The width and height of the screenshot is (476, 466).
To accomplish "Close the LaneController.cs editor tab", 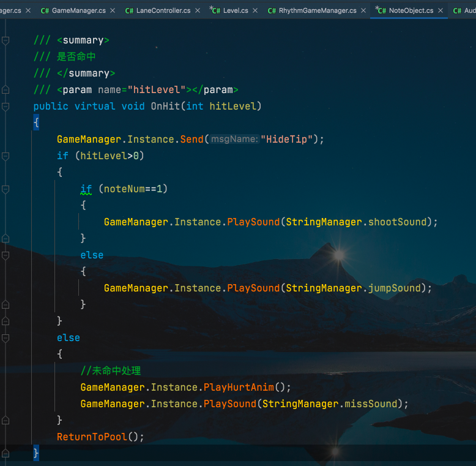I will [x=196, y=10].
